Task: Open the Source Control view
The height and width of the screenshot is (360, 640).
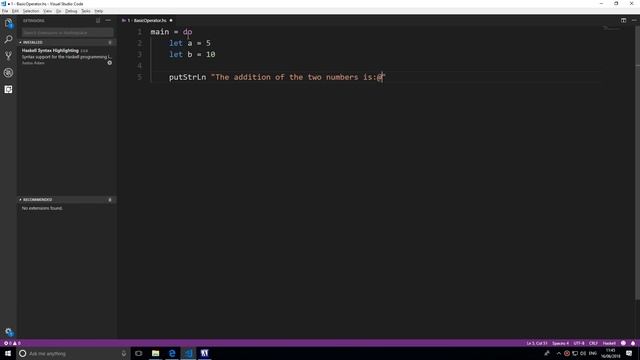Action: pos(9,56)
